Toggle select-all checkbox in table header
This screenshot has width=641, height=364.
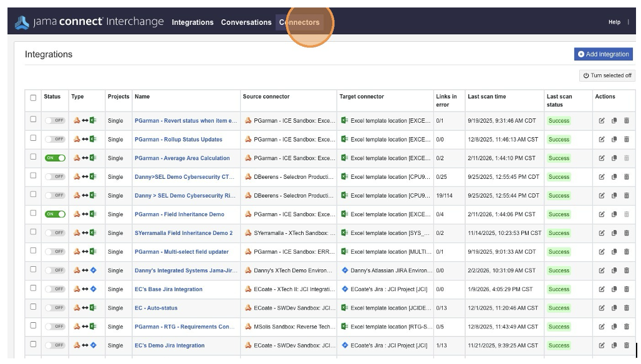[x=33, y=98]
